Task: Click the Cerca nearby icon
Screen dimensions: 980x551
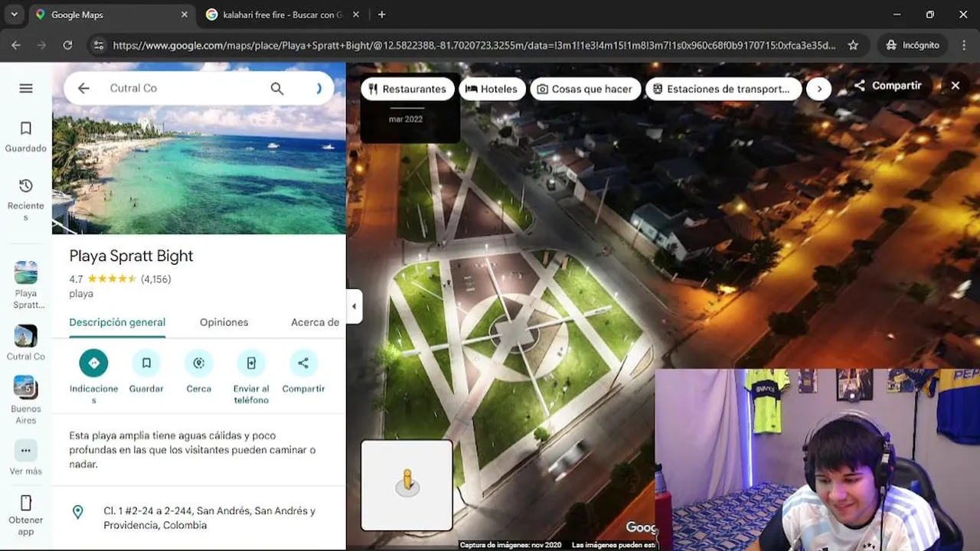Action: [199, 363]
